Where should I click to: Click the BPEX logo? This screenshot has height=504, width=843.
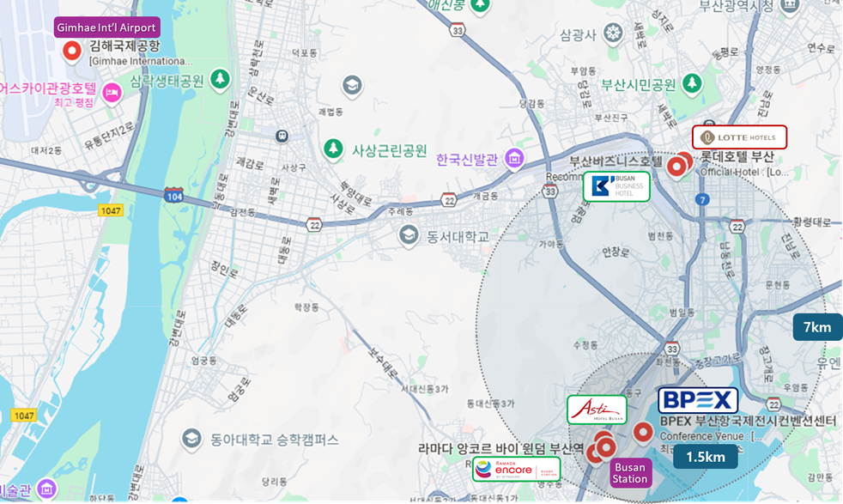pyautogui.click(x=698, y=400)
